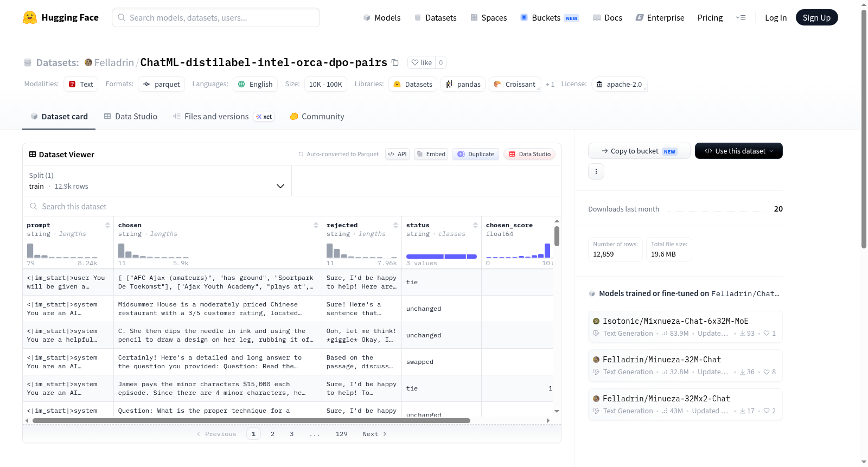Click the Search this dataset field

(x=292, y=206)
